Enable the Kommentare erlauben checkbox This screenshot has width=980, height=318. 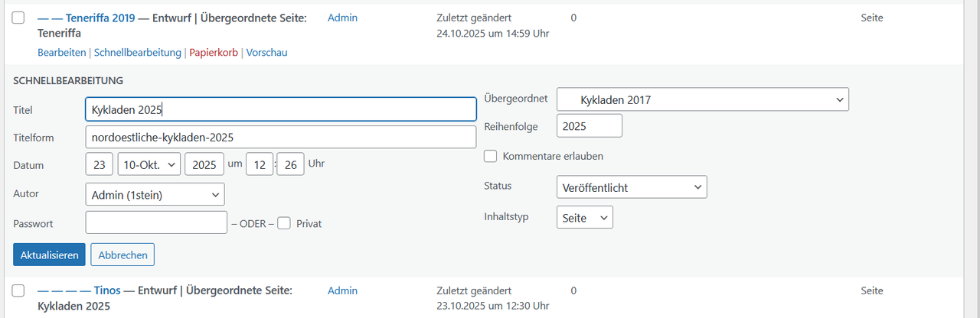coord(491,157)
